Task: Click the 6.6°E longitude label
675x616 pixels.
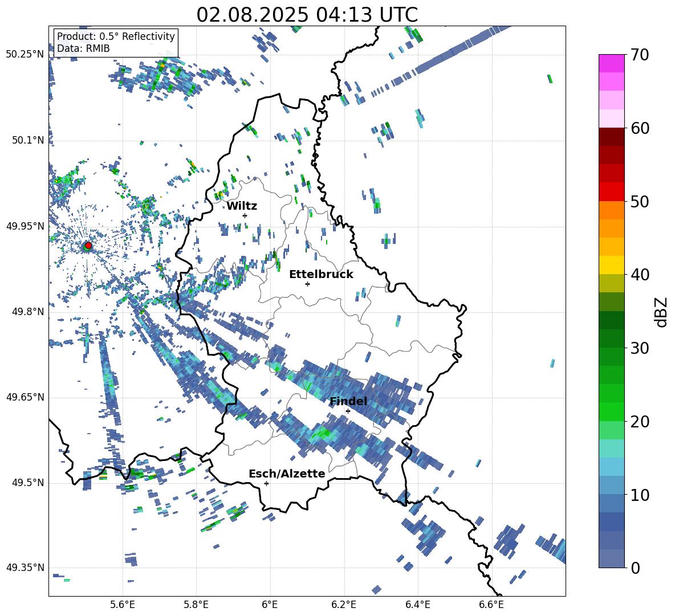Action: [x=491, y=605]
